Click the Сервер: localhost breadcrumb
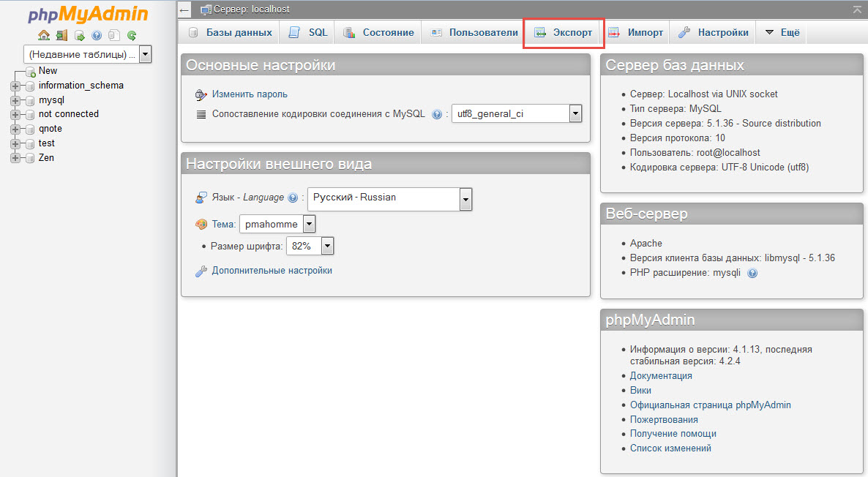This screenshot has width=868, height=477. pyautogui.click(x=252, y=10)
